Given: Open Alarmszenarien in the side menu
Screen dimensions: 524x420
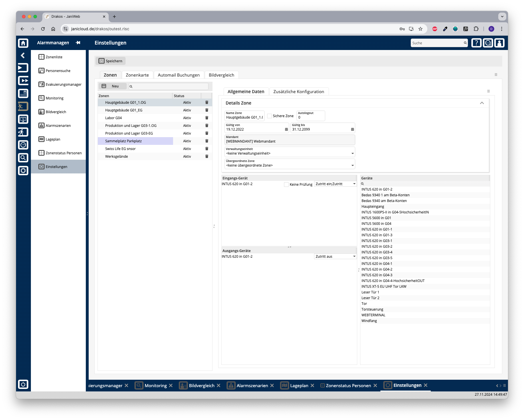Looking at the screenshot, I should click(58, 125).
